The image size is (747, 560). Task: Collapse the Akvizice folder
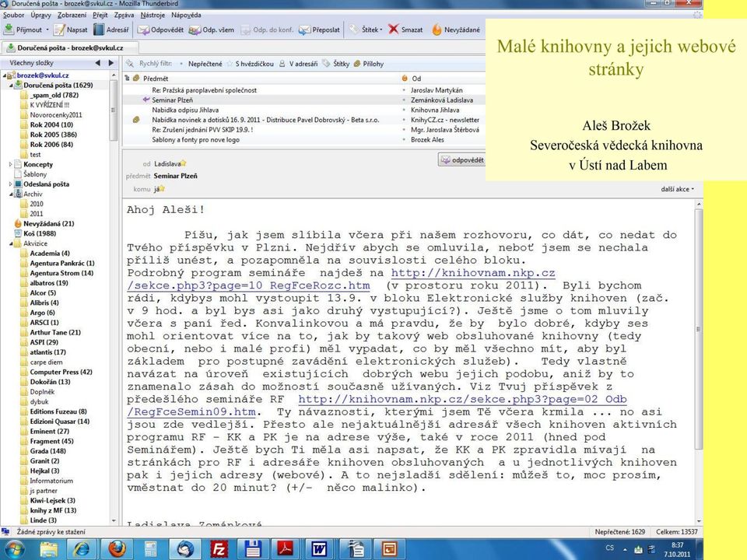pos(11,243)
